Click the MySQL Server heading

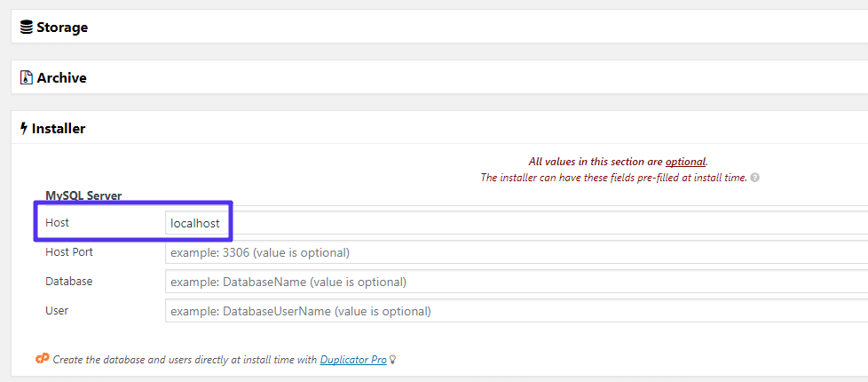[x=83, y=195]
